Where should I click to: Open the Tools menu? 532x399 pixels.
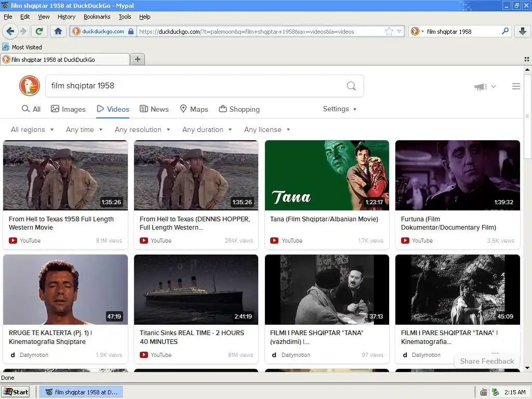(125, 17)
